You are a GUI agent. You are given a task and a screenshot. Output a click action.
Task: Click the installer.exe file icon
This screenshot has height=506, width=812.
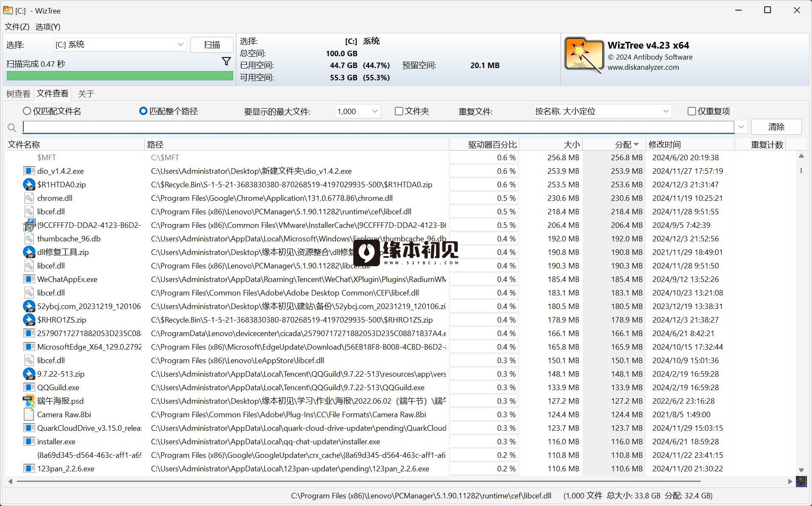click(x=29, y=441)
